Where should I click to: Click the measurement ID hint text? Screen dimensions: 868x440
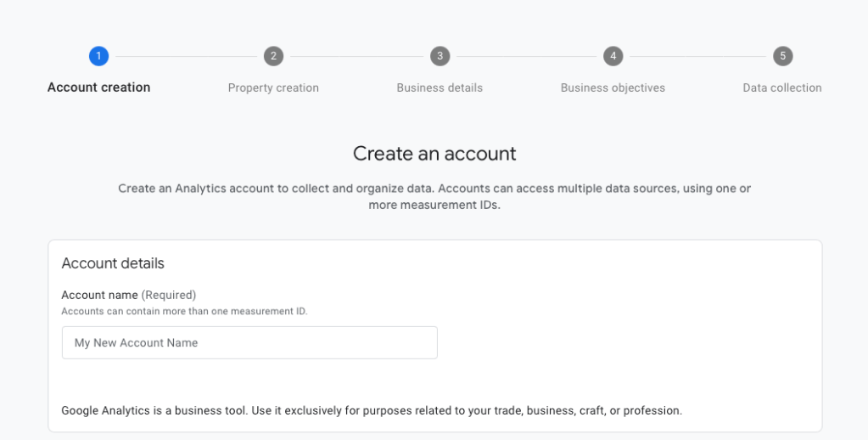(184, 312)
